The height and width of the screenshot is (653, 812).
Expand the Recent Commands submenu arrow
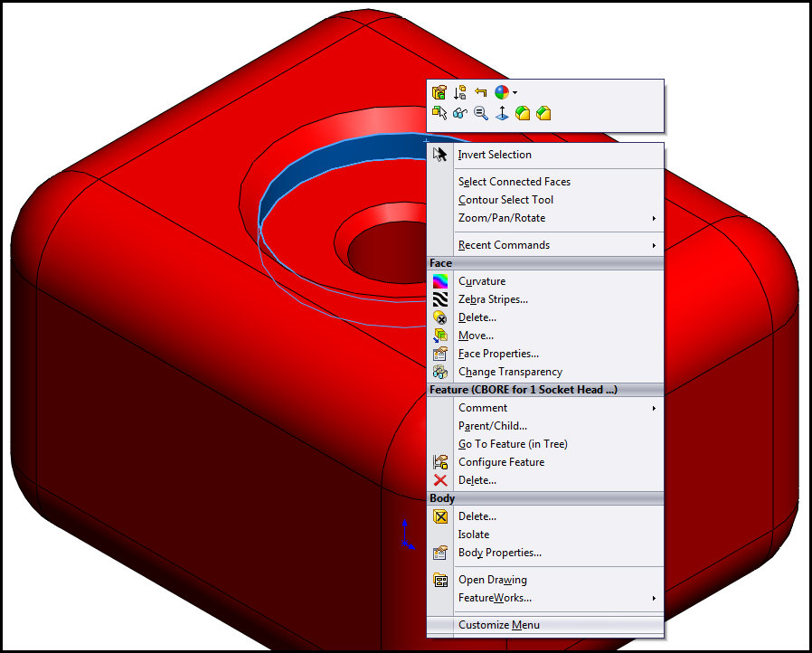654,245
